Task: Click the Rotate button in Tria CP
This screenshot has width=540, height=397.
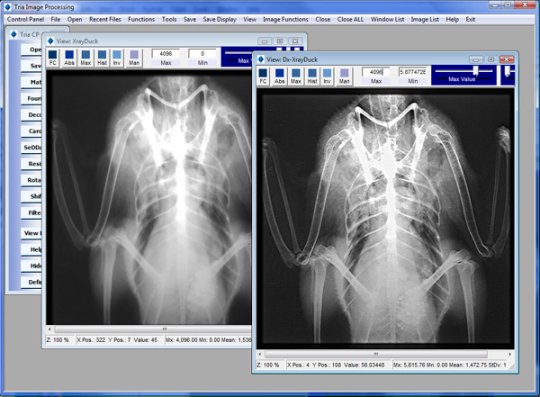Action: [x=31, y=180]
